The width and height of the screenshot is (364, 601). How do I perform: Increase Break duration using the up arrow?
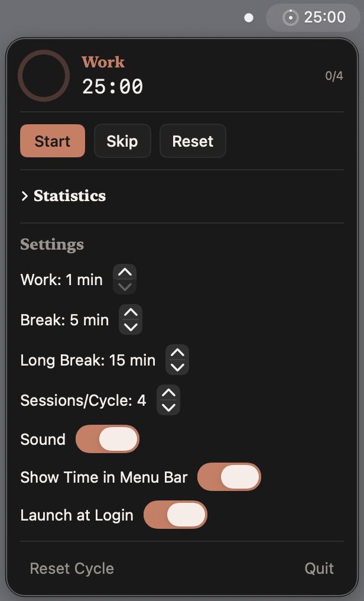point(130,312)
